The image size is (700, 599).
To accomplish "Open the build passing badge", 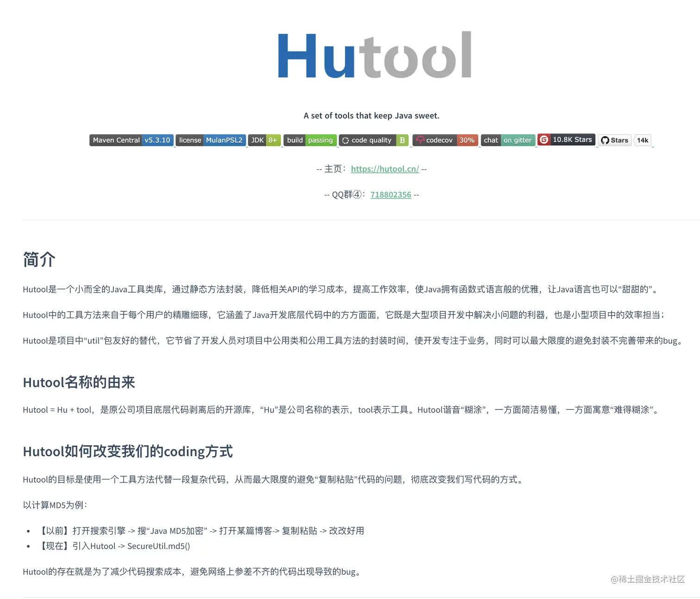I will point(310,140).
